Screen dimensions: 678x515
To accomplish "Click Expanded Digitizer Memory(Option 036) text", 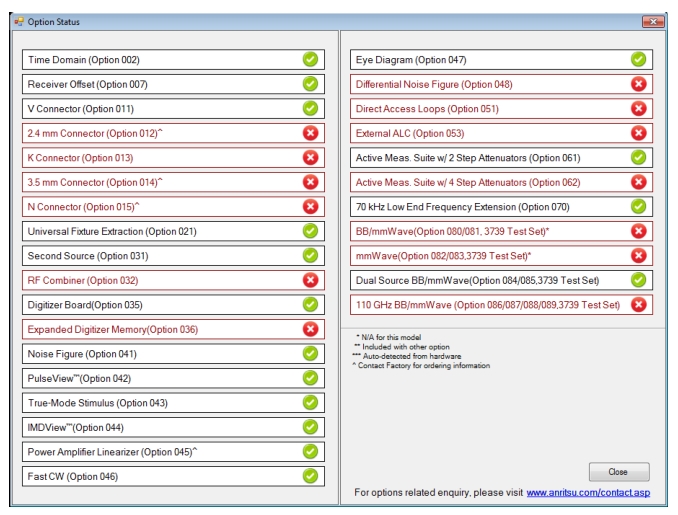I will pyautogui.click(x=113, y=329).
